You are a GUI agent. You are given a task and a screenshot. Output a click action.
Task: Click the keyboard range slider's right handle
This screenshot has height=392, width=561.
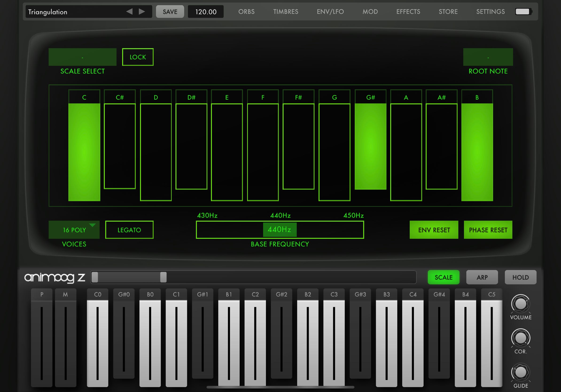(163, 277)
